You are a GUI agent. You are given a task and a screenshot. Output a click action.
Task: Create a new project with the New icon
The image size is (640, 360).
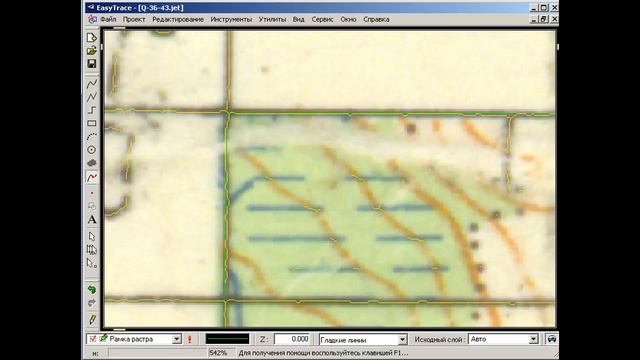[x=92, y=38]
